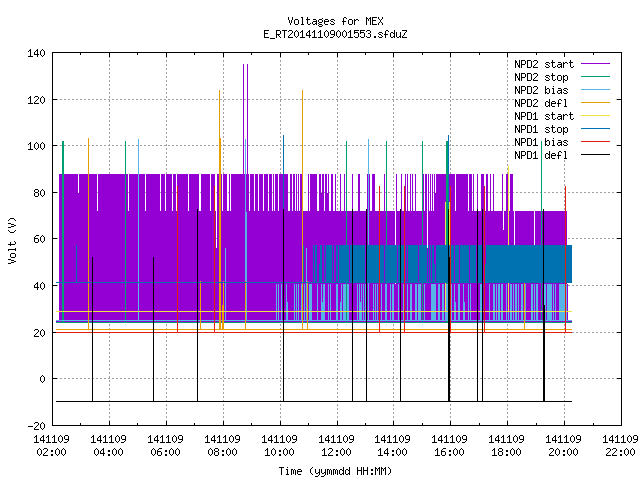Click the 140 value on voltage axis
Image resolution: width=640 pixels, height=480 pixels.
36,53
